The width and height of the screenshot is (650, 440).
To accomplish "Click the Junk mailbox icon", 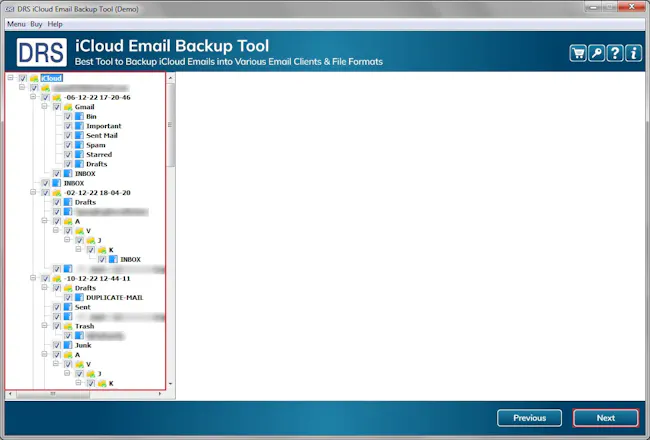I will pos(68,345).
